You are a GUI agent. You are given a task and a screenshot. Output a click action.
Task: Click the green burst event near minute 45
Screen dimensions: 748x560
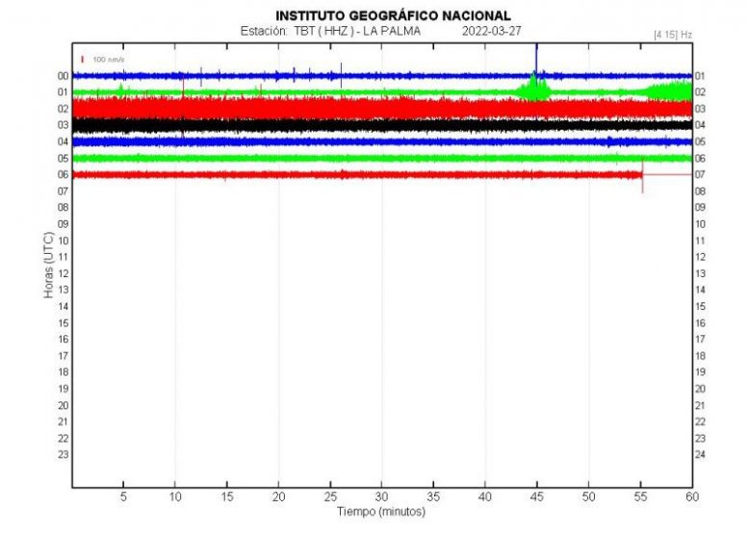click(534, 90)
